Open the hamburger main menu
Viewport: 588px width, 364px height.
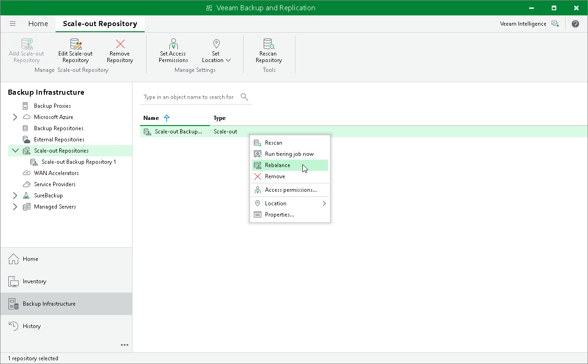(13, 24)
